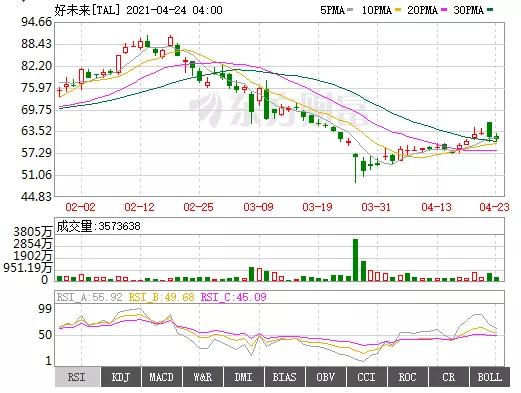Click the 5PMA legend label
This screenshot has width=521, height=393.
(x=332, y=10)
